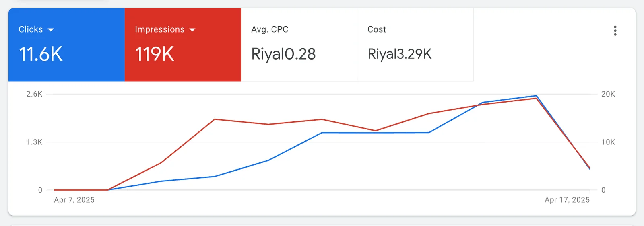Screen dimensions: 644x226
Task: Select the Cost metric card label
Action: point(377,29)
